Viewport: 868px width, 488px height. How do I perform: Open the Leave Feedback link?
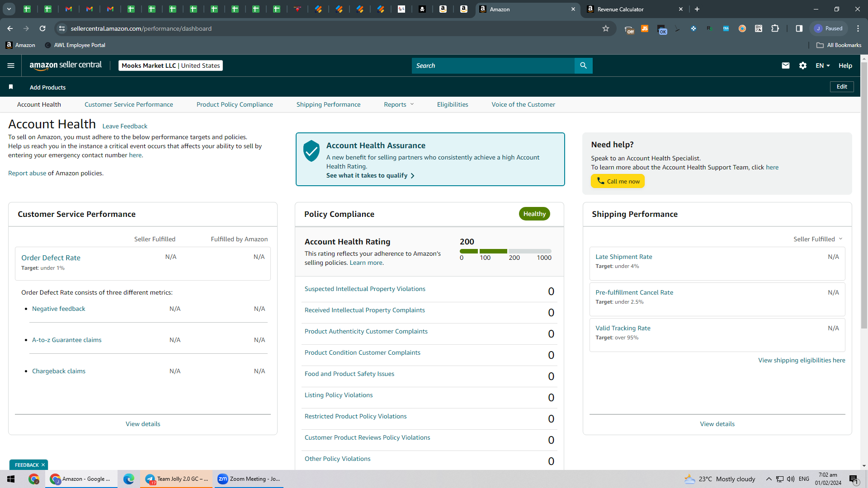(125, 126)
